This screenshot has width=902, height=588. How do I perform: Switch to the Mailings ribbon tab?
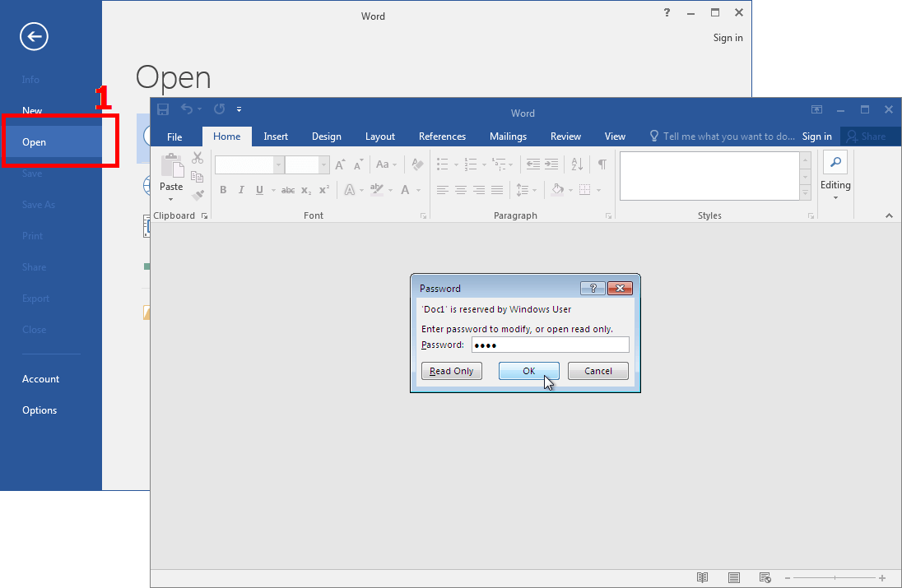pyautogui.click(x=508, y=137)
